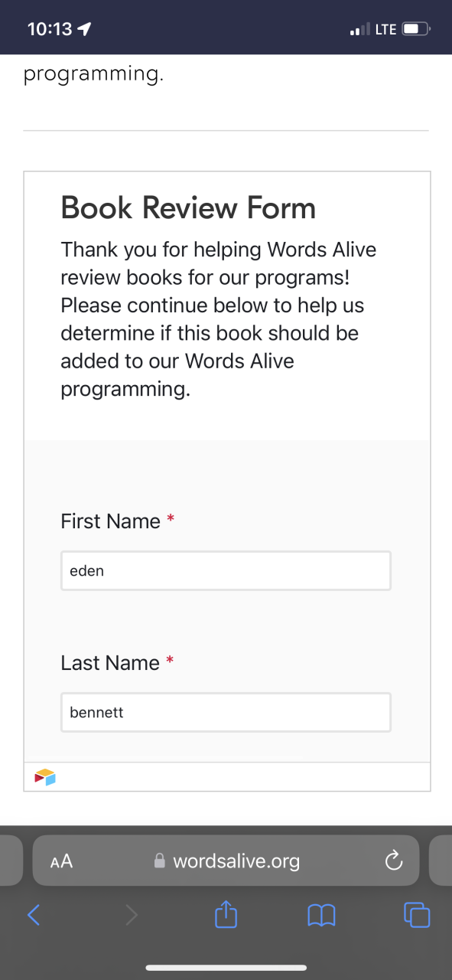Tap the Safari forward arrow
452x980 pixels.
point(132,914)
